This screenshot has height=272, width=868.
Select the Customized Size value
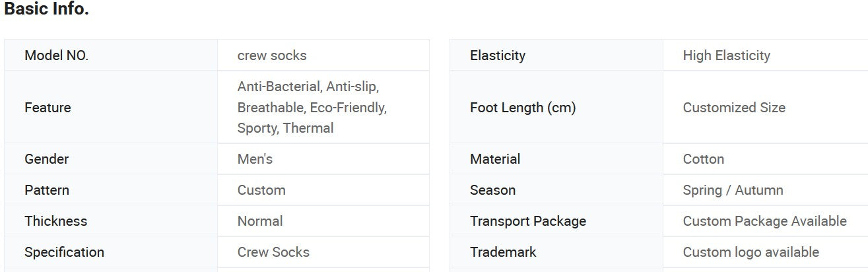coord(734,108)
